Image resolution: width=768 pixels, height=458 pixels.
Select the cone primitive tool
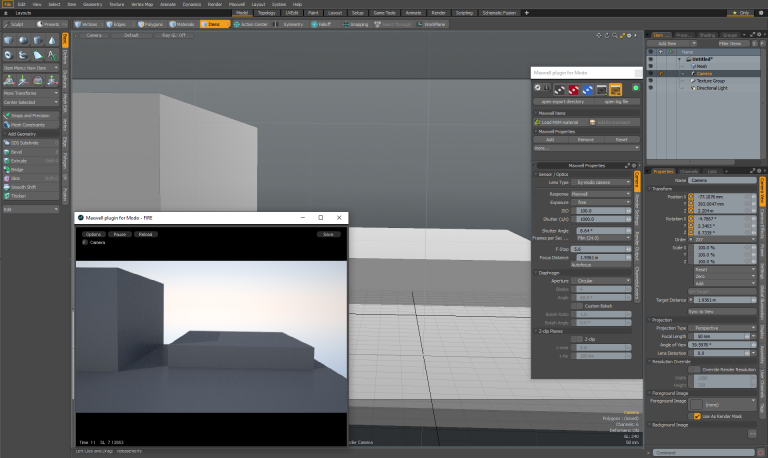(52, 41)
